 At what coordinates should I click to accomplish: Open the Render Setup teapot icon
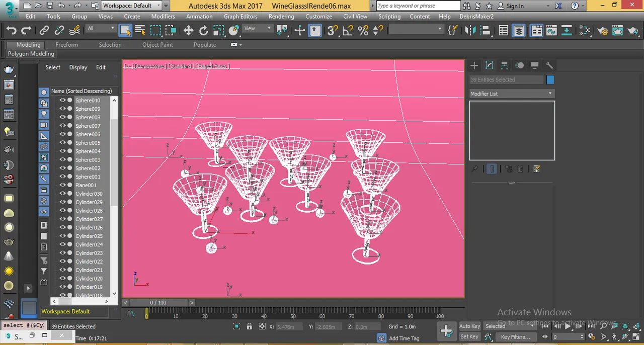click(602, 30)
